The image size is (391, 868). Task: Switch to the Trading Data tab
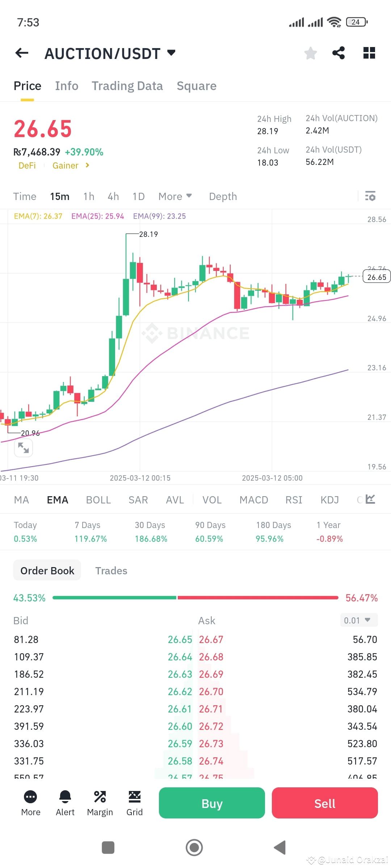tap(127, 86)
